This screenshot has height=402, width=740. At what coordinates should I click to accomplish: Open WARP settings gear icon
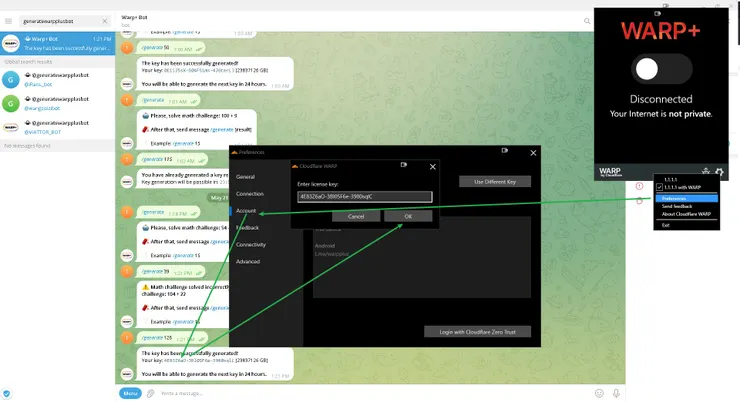(x=719, y=172)
